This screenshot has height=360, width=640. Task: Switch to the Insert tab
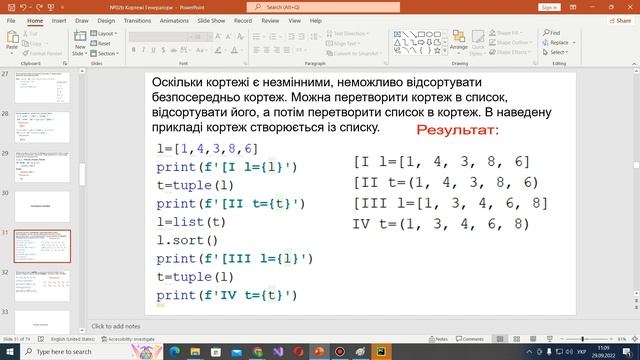(59, 20)
